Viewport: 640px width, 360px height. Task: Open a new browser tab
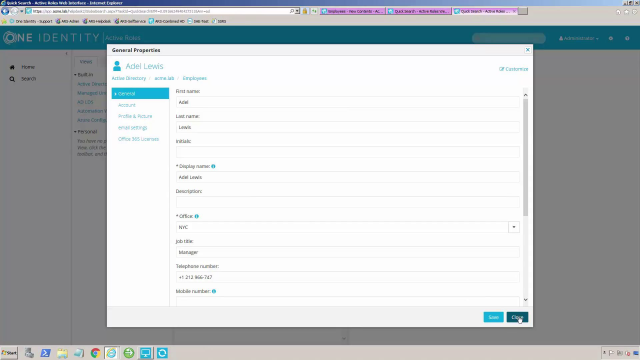(523, 11)
